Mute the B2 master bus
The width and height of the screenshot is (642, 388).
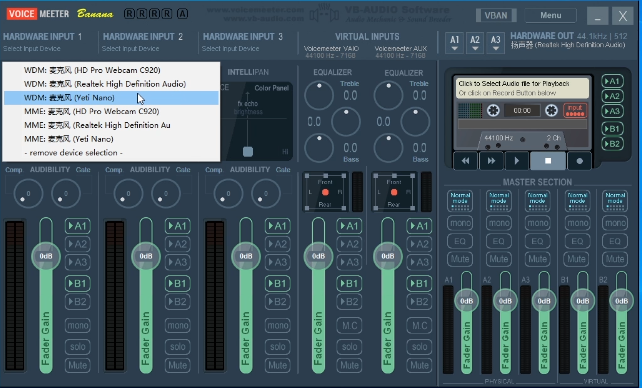click(615, 259)
